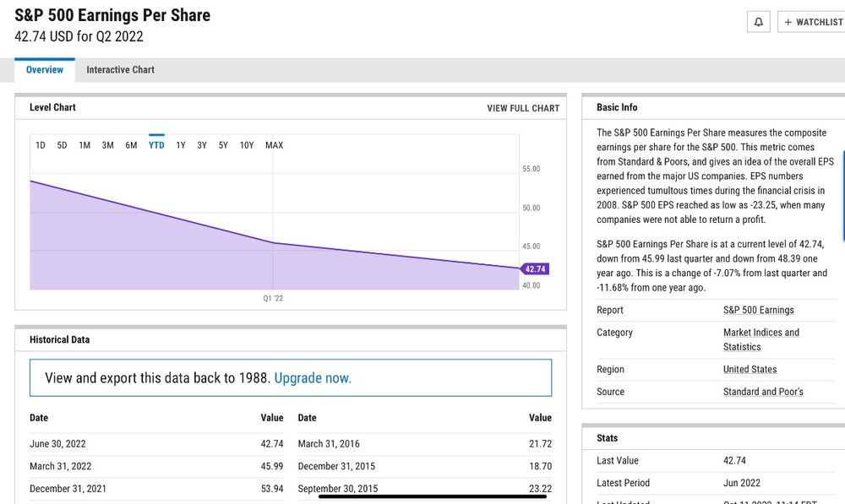Select the 3M chart range
The height and width of the screenshot is (504, 845).
(108, 145)
